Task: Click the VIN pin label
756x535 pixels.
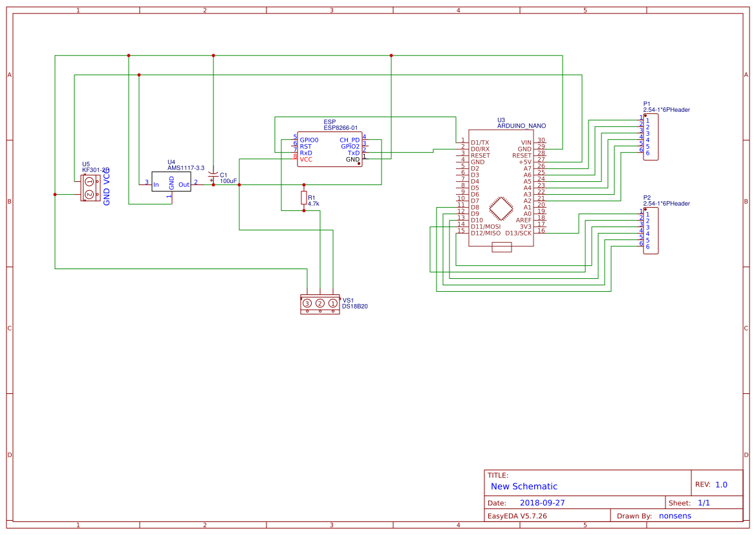Action: coord(526,143)
